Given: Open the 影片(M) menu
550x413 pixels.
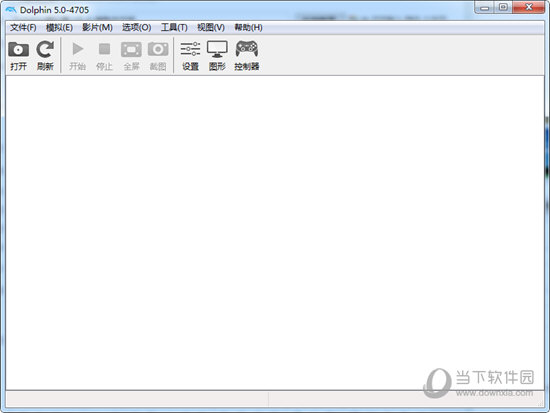Looking at the screenshot, I should point(97,27).
